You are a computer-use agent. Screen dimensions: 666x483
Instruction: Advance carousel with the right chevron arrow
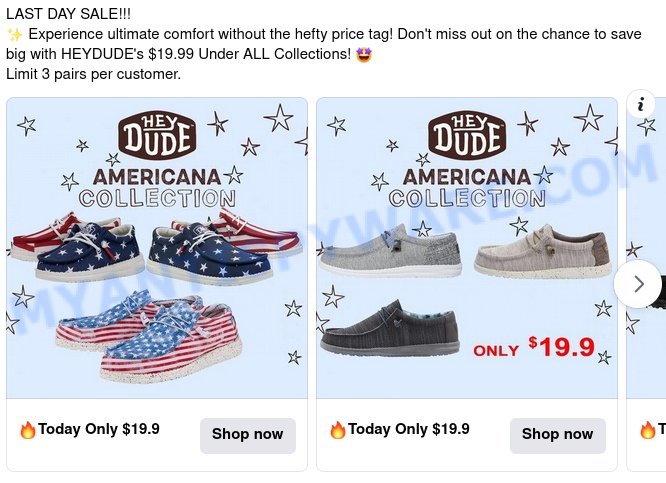638,284
